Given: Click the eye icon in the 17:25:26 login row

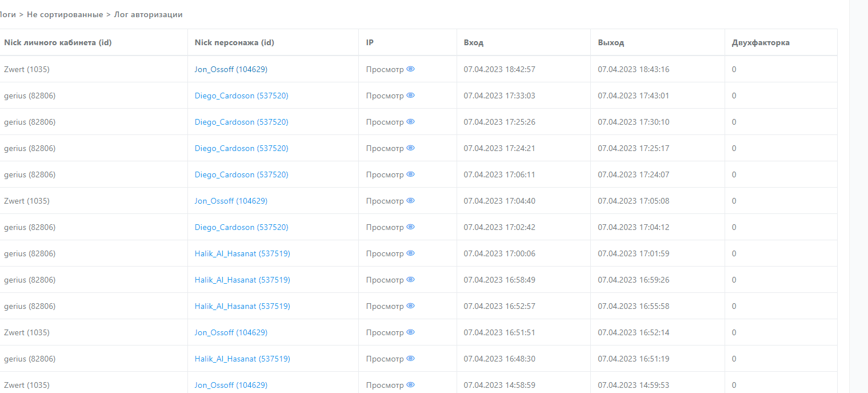Looking at the screenshot, I should tap(410, 122).
